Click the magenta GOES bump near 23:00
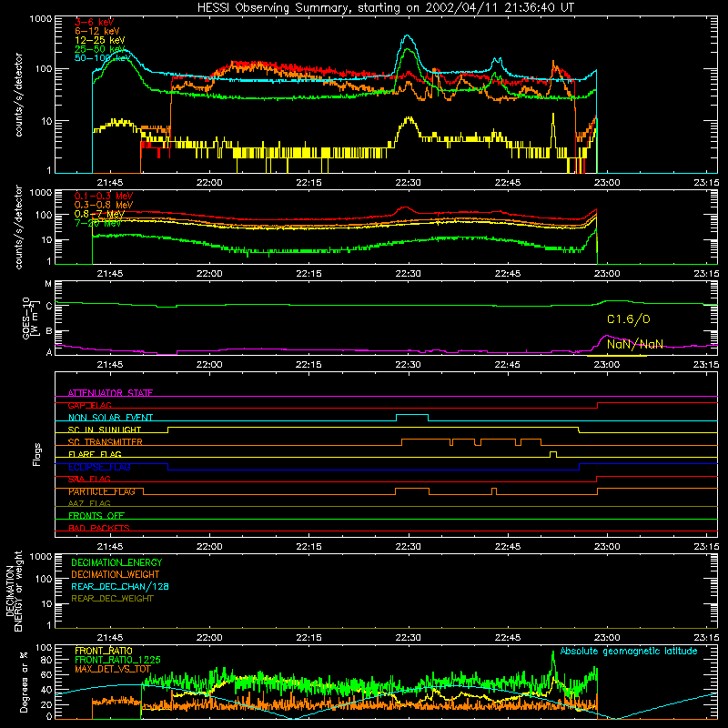The width and height of the screenshot is (728, 728). click(606, 336)
